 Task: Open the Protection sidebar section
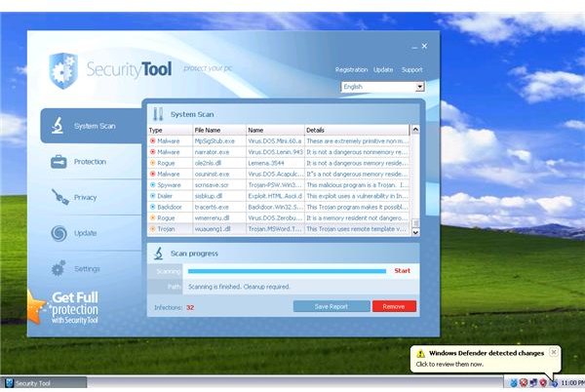[92, 162]
